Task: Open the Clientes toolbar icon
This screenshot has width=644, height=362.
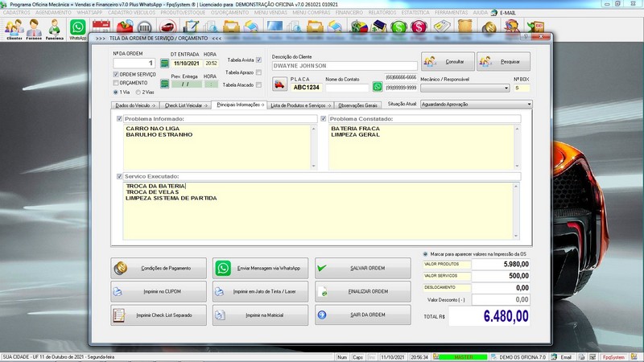Action: coord(14,30)
